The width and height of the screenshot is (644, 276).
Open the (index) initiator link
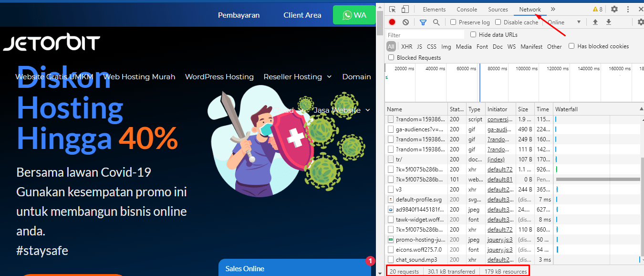(496, 159)
